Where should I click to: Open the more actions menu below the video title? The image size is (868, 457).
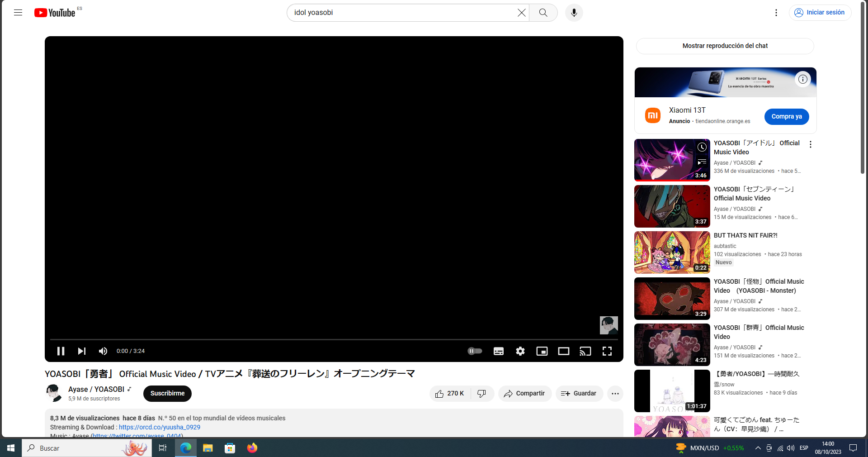615,394
